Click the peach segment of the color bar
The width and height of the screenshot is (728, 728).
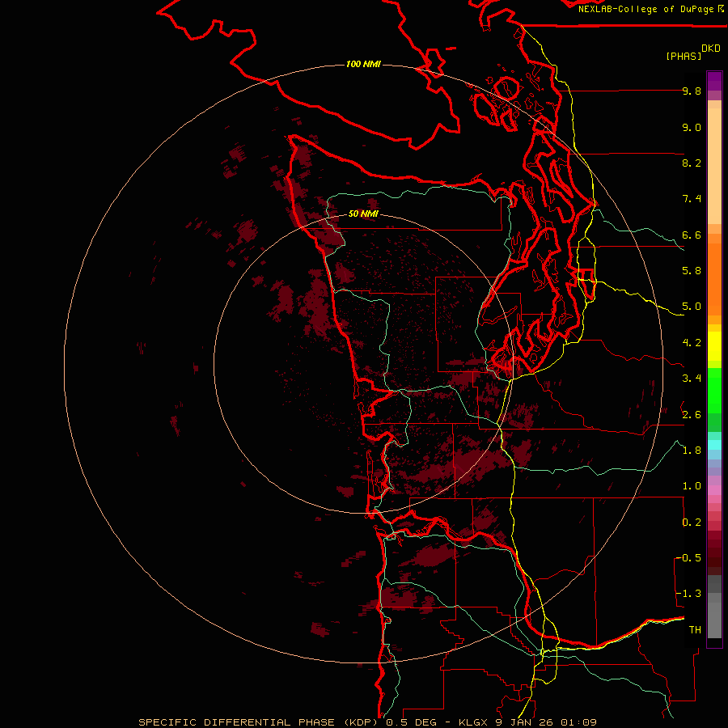click(714, 166)
